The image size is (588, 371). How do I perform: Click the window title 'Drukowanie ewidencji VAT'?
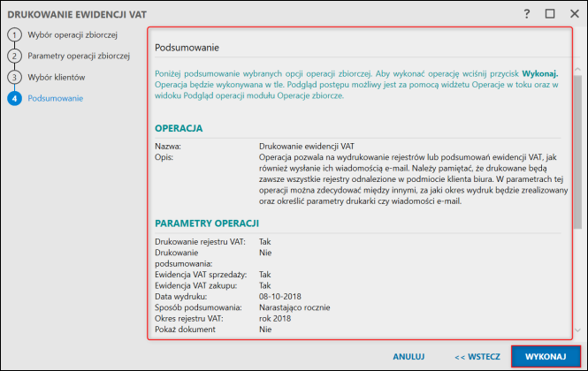click(x=77, y=15)
